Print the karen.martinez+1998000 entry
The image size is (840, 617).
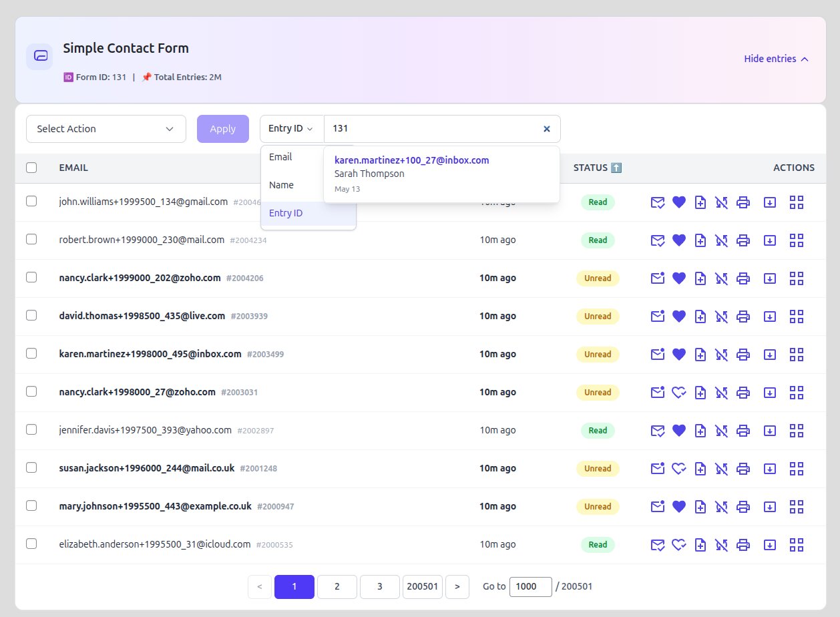(x=743, y=355)
